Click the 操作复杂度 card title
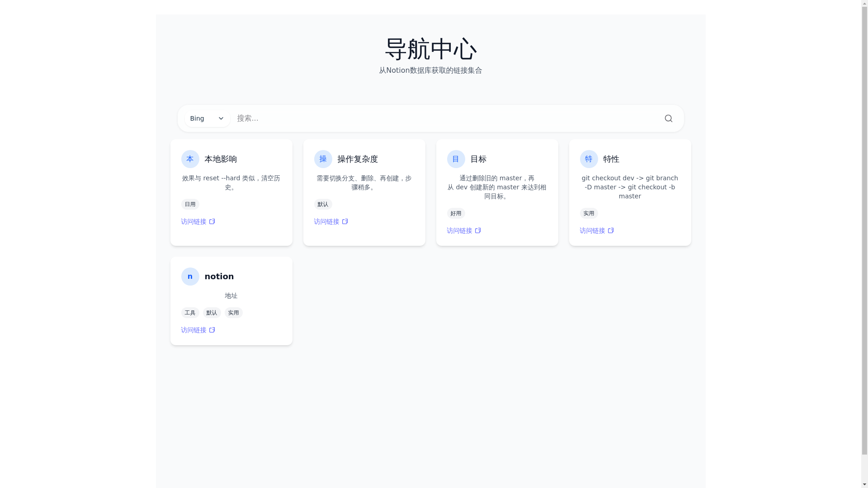868x488 pixels. tap(358, 159)
